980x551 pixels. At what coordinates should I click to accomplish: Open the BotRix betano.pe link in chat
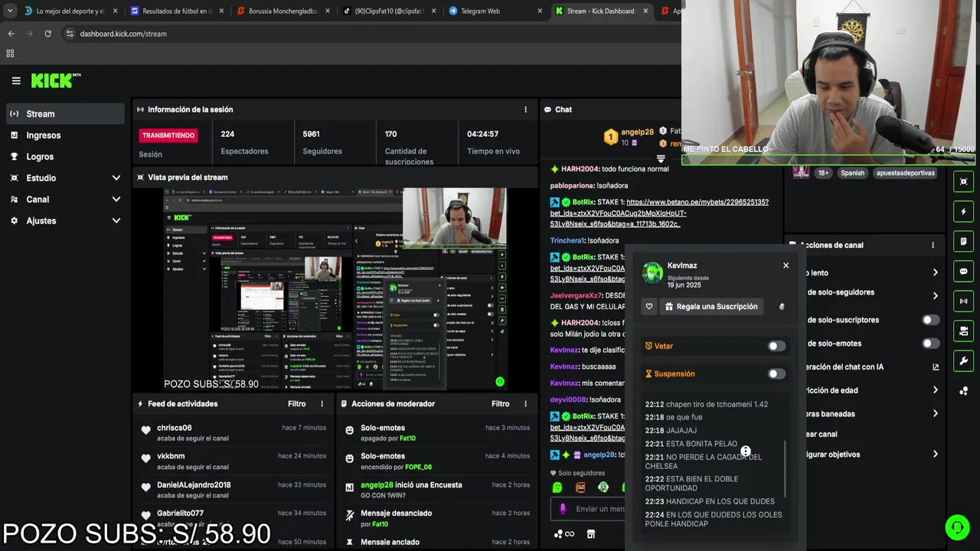click(x=659, y=213)
